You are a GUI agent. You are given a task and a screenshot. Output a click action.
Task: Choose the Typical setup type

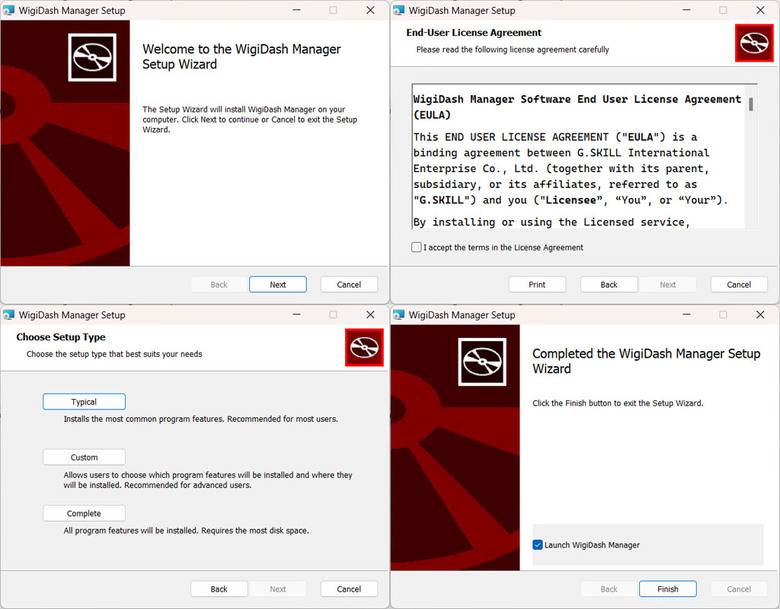(x=84, y=402)
